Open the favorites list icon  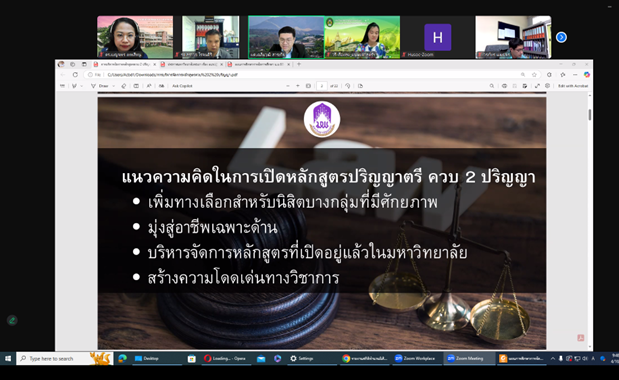pos(563,75)
